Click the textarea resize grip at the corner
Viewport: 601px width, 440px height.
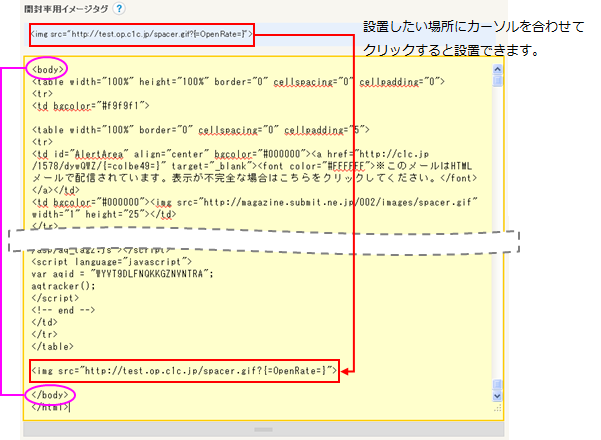click(497, 409)
